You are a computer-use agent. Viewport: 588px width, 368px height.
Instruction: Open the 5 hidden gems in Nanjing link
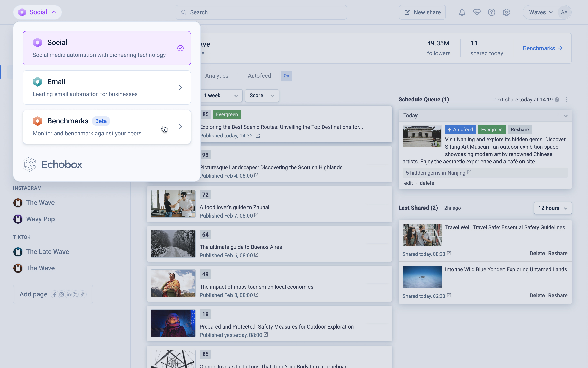click(435, 173)
